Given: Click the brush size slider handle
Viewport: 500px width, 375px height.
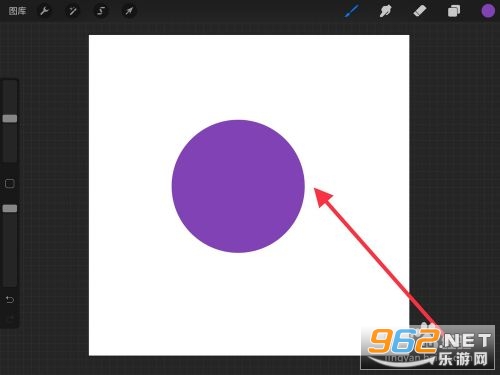Looking at the screenshot, I should [10, 119].
